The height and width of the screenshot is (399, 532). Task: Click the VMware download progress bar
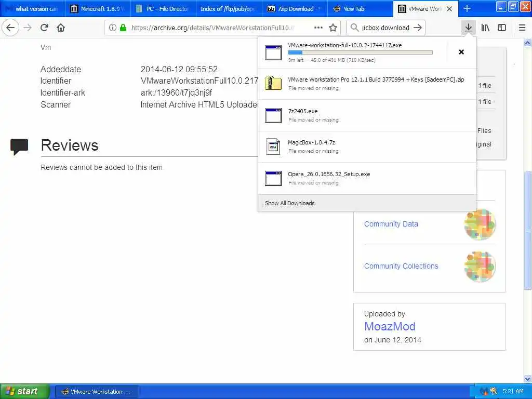point(361,52)
